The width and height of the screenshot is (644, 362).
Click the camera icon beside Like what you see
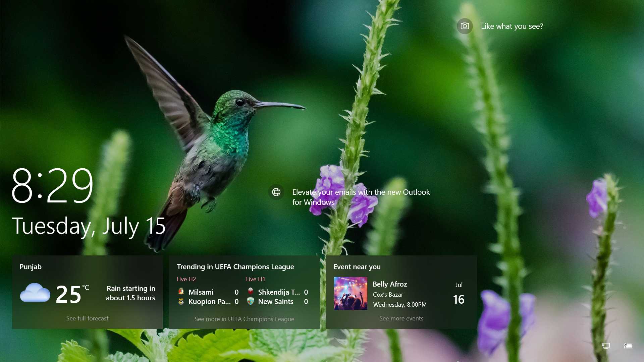(x=465, y=26)
